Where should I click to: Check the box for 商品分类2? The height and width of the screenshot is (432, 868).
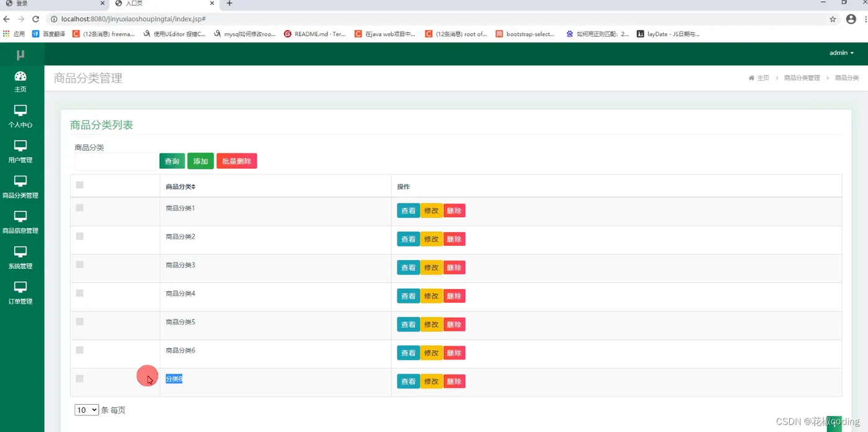(x=79, y=236)
